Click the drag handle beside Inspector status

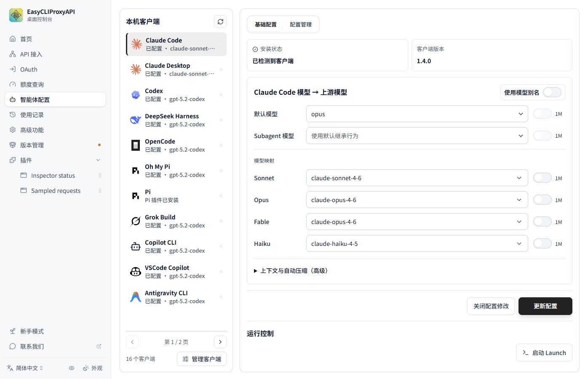pyautogui.click(x=100, y=175)
